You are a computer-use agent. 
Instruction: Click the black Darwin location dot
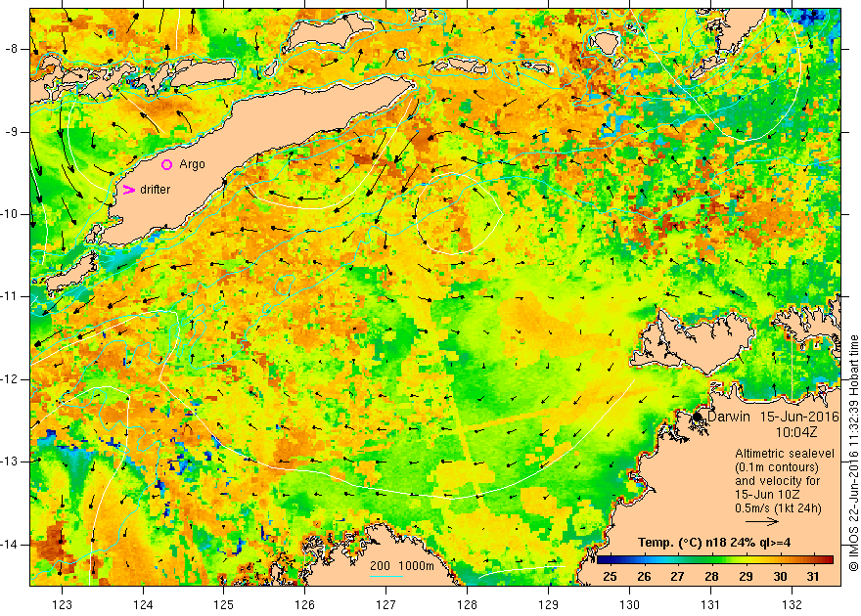(x=698, y=417)
